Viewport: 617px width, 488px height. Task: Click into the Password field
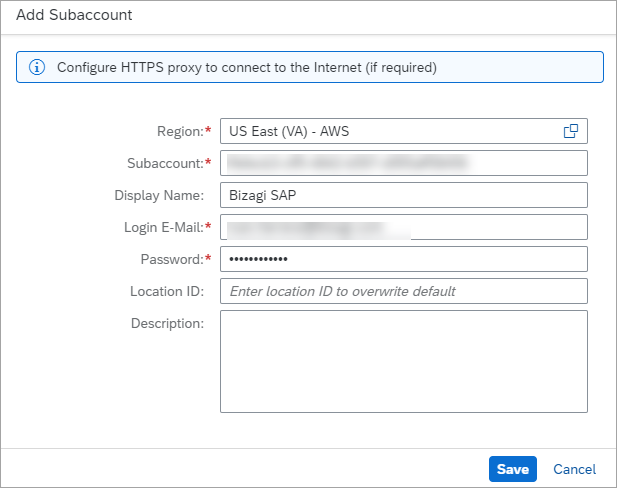click(404, 259)
